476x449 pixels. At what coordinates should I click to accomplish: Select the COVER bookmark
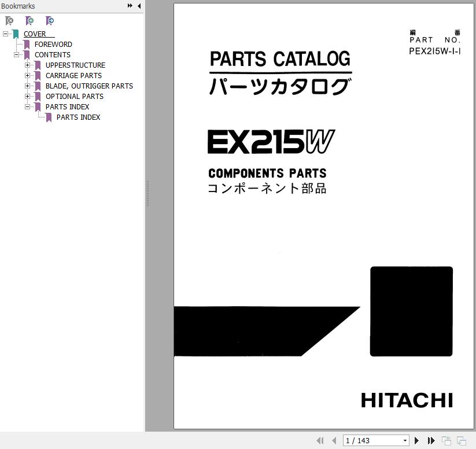click(x=35, y=34)
